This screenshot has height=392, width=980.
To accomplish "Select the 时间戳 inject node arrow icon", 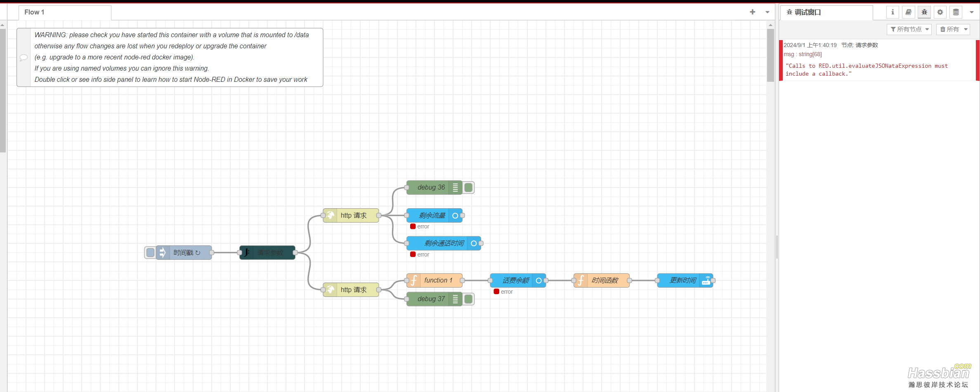I will click(x=163, y=252).
